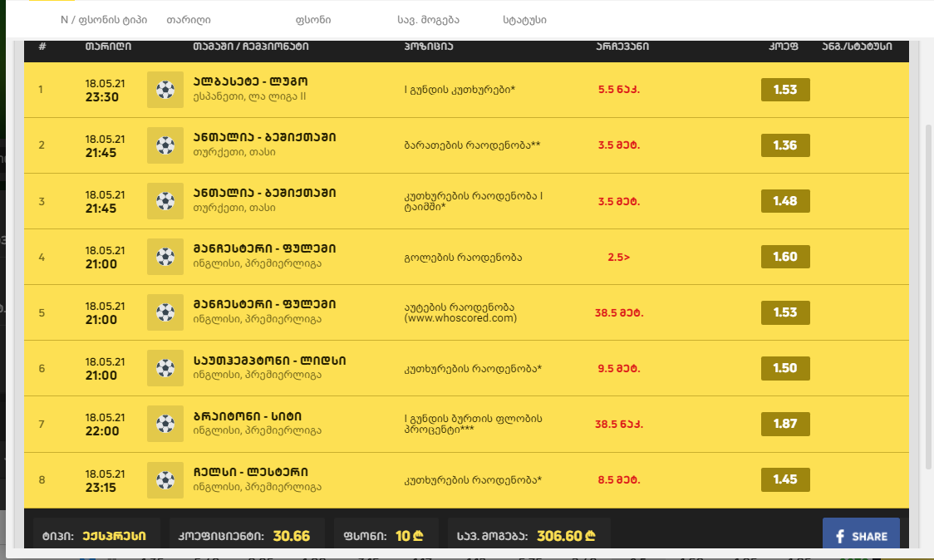Click the 'ესპანეთი, ლა ლიგა II' league text
The image size is (934, 560).
[249, 96]
